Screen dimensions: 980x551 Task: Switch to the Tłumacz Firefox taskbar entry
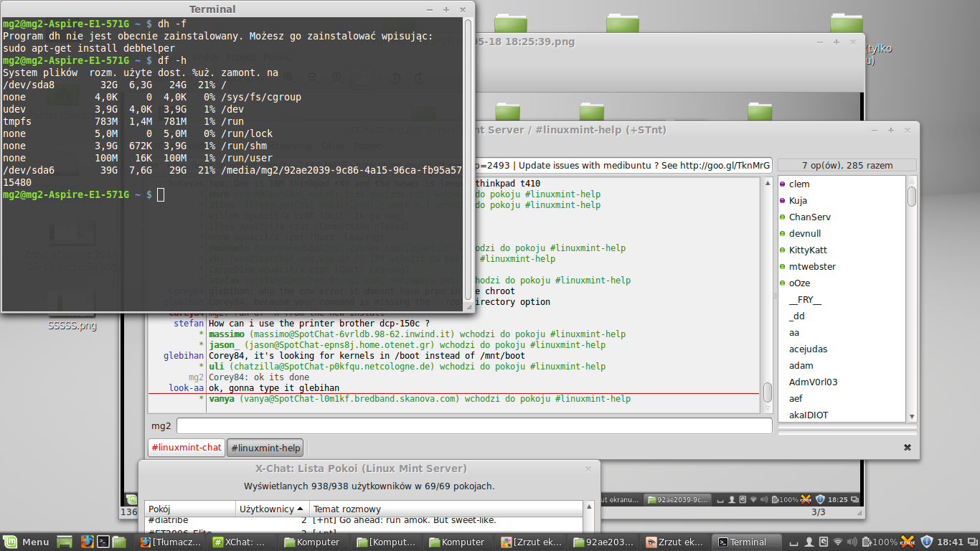click(171, 542)
